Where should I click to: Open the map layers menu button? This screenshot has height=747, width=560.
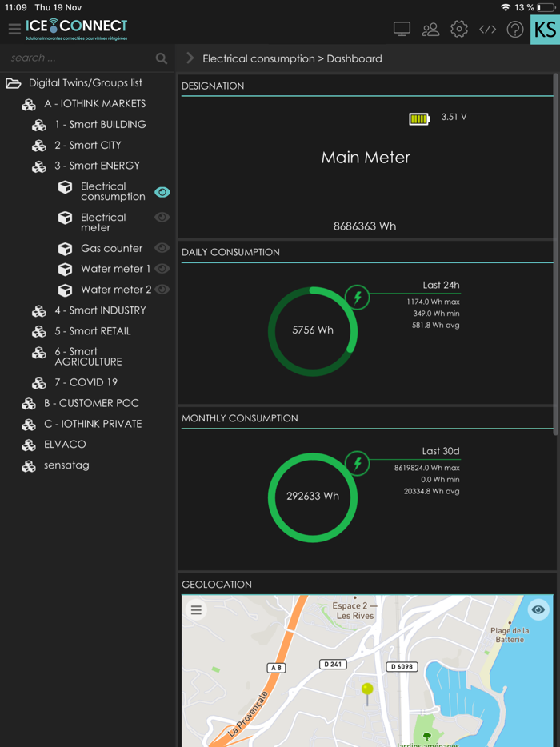[x=196, y=610]
